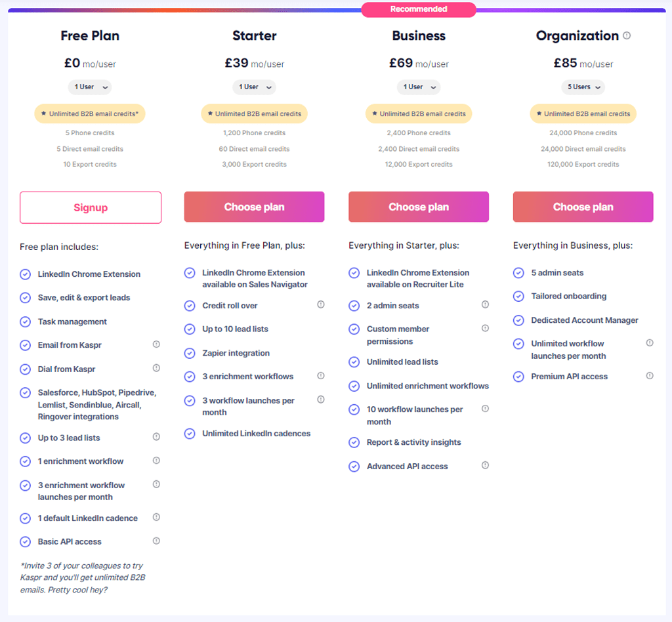Click info icon next to Custom member permissions

click(485, 328)
